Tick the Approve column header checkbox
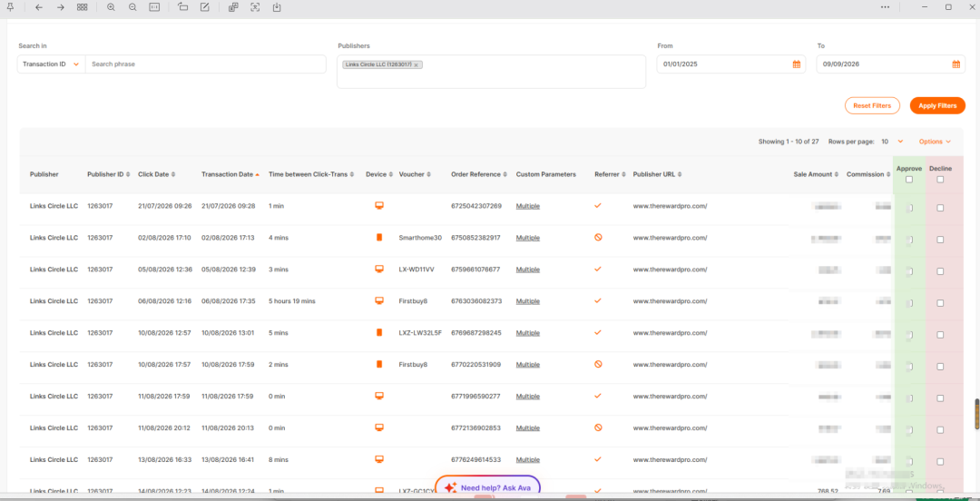This screenshot has width=980, height=501. pyautogui.click(x=908, y=180)
